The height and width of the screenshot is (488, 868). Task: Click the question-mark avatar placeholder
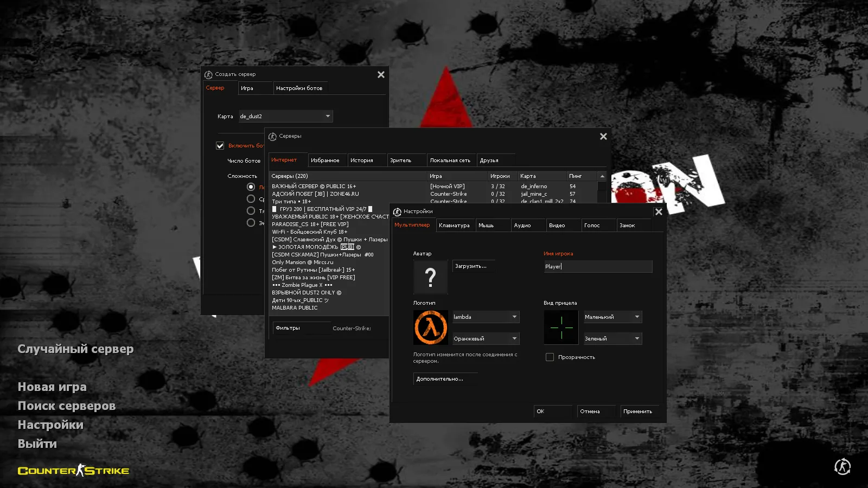(430, 277)
